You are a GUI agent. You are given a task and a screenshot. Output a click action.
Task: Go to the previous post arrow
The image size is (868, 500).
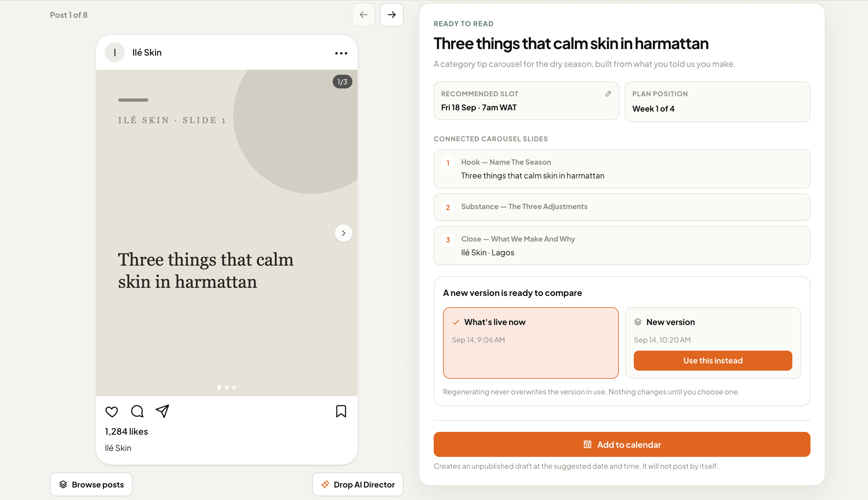[x=363, y=15]
